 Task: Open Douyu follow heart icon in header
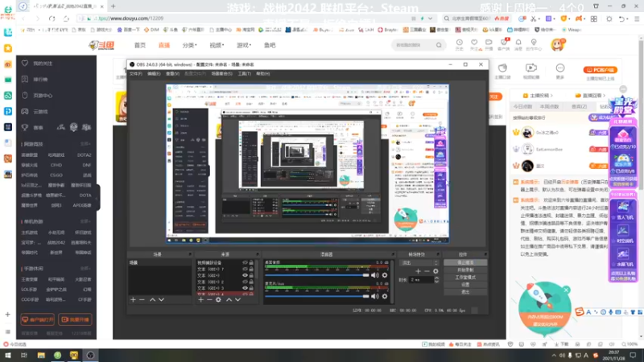pos(474,44)
